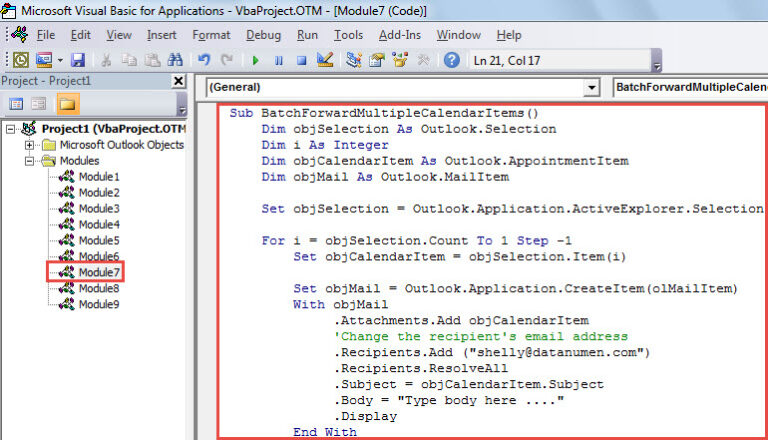
Task: Close the Project Explorer pane
Action: (178, 81)
